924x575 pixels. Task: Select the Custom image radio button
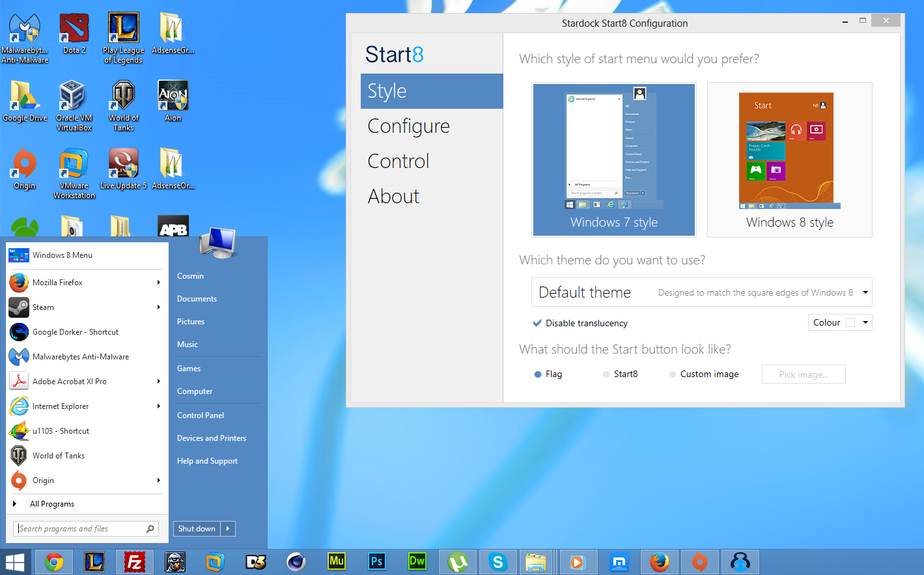pyautogui.click(x=673, y=374)
